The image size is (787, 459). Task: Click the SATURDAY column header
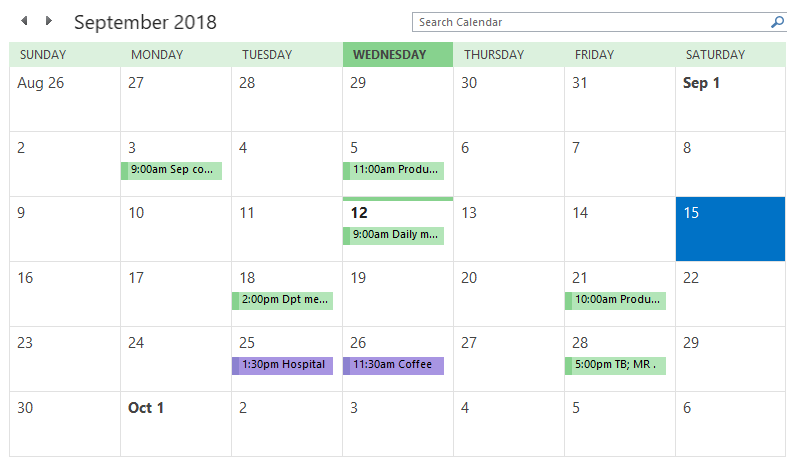pos(730,54)
